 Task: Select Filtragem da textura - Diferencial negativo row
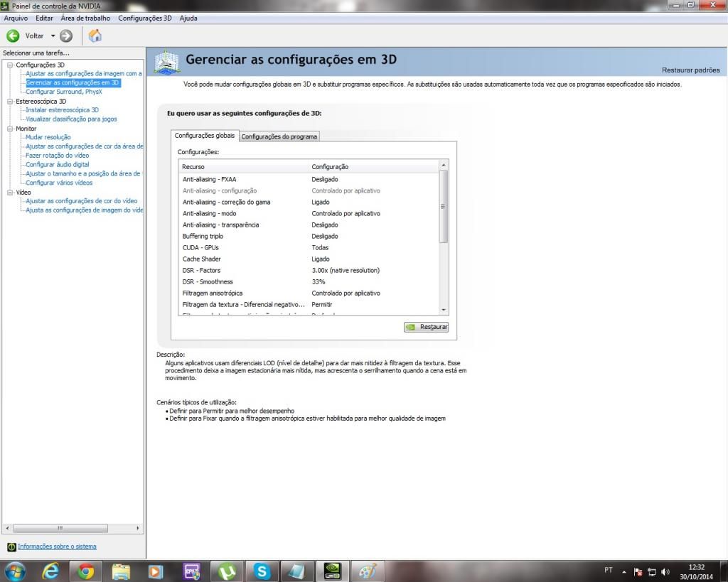(x=309, y=304)
